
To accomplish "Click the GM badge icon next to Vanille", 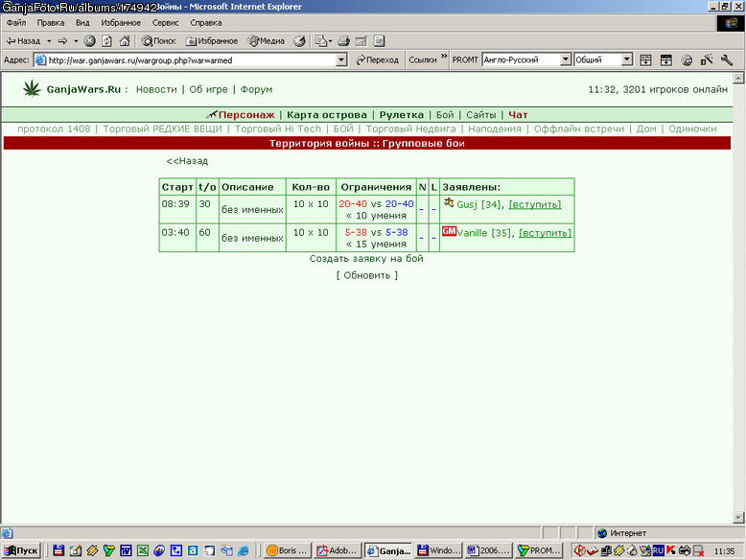I will [449, 231].
